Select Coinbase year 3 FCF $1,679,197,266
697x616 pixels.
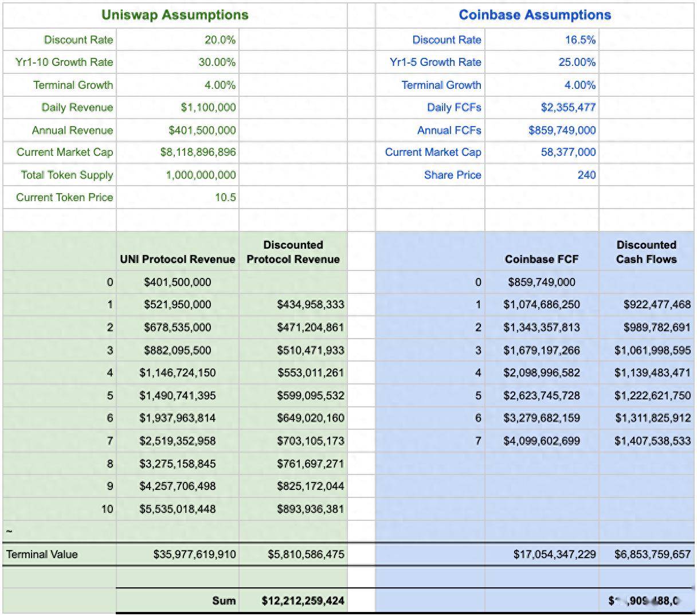coord(542,350)
